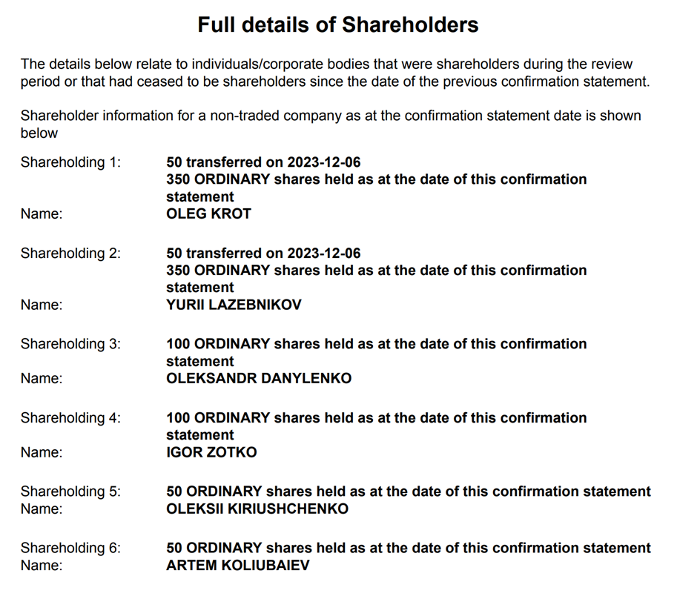Select the name IGOR ZOTKO
The image size is (700, 599).
[x=211, y=452]
